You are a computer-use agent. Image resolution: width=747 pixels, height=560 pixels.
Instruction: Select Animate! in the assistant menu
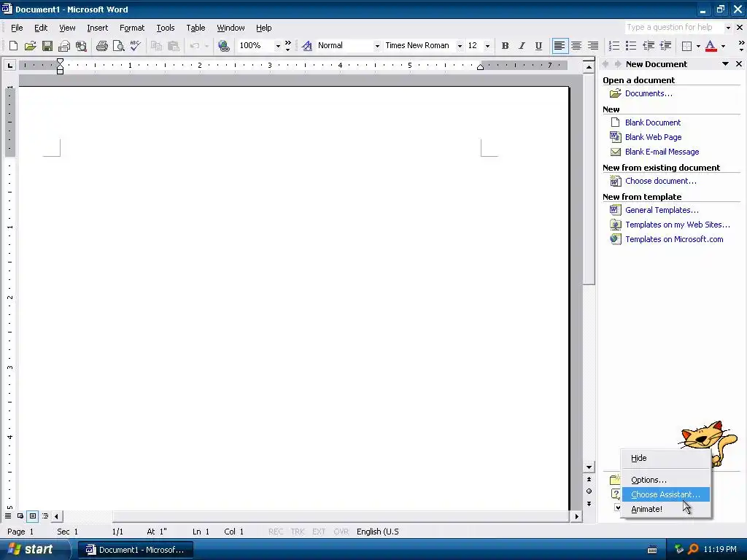click(665, 509)
